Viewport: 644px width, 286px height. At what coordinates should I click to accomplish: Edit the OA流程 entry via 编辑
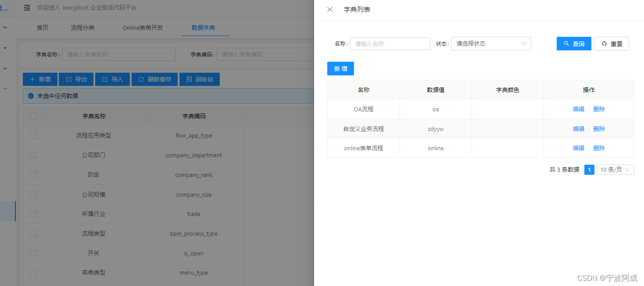point(578,109)
